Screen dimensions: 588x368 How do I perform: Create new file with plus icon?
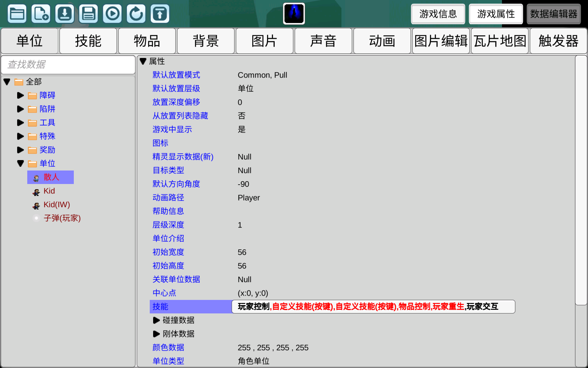pyautogui.click(x=41, y=14)
